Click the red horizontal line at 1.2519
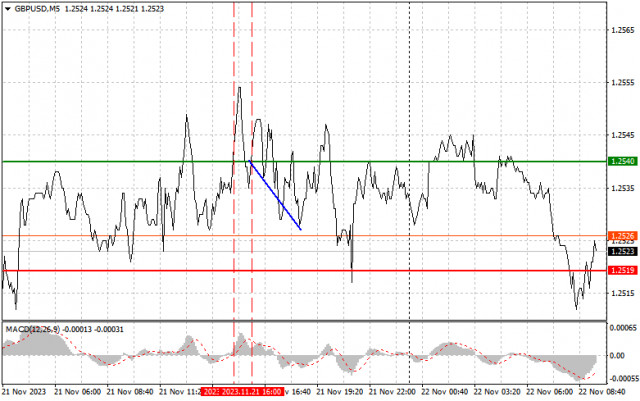The image size is (640, 401). pyautogui.click(x=122, y=270)
